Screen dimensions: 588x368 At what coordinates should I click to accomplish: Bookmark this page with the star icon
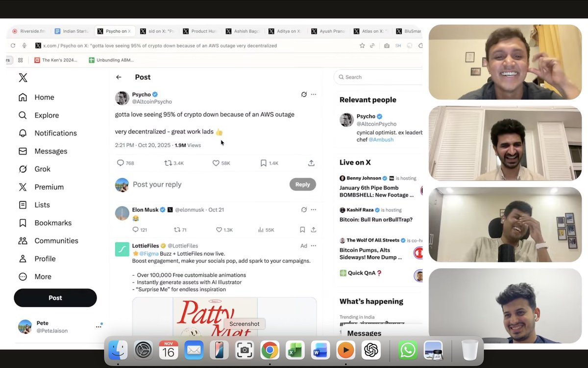(362, 46)
